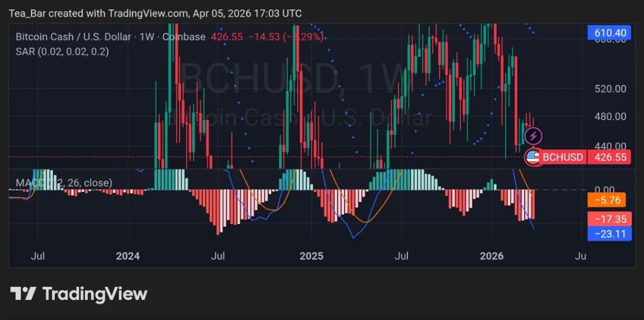Click the US flag icon beside BCHUSD label
Viewport: 644px width, 320px height.
click(x=533, y=157)
